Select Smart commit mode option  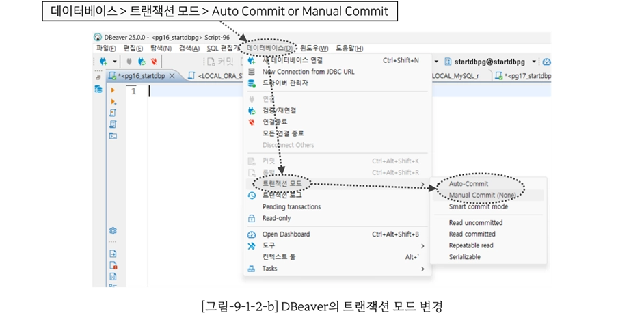(488, 206)
